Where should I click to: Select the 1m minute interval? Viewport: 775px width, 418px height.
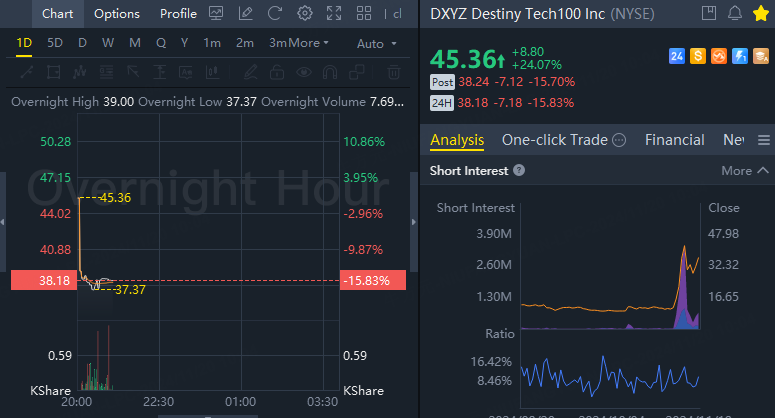point(212,43)
